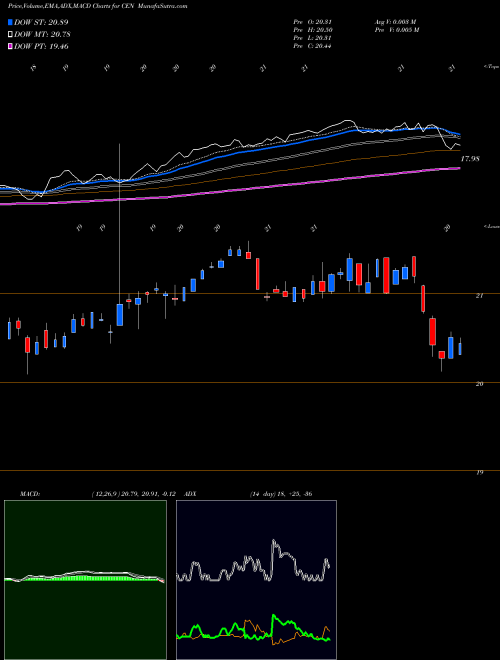Click the 'Avg V: 0.008 M' volume text
This screenshot has width=500, height=660.
coord(396,22)
